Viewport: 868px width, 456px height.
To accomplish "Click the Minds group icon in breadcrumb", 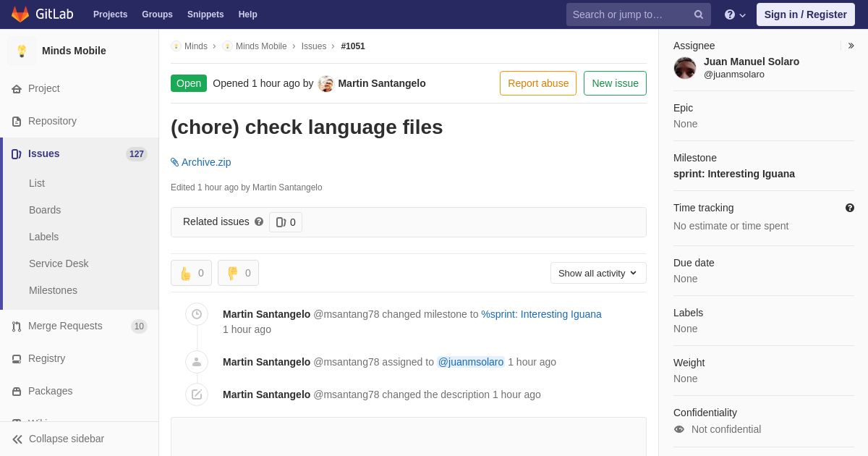I will (x=176, y=46).
